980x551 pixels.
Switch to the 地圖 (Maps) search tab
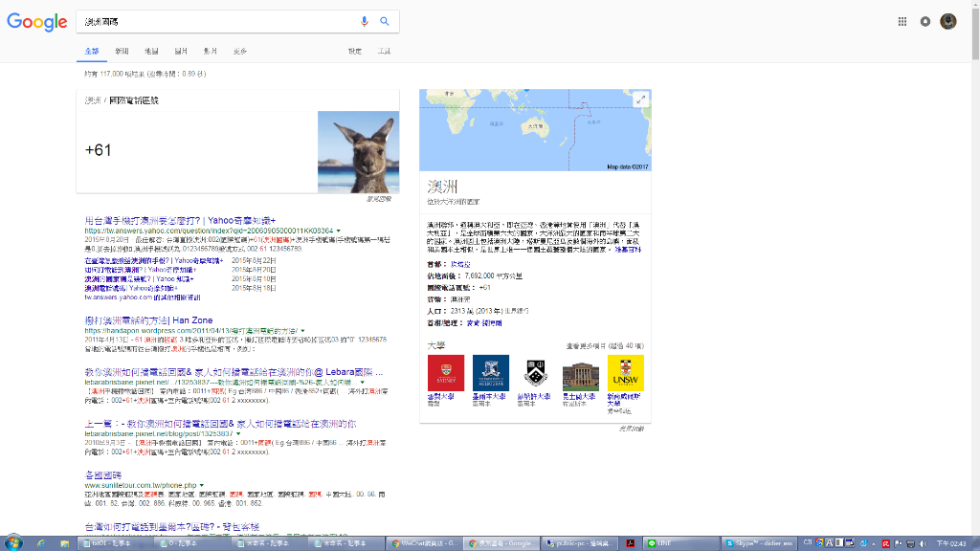coord(151,51)
